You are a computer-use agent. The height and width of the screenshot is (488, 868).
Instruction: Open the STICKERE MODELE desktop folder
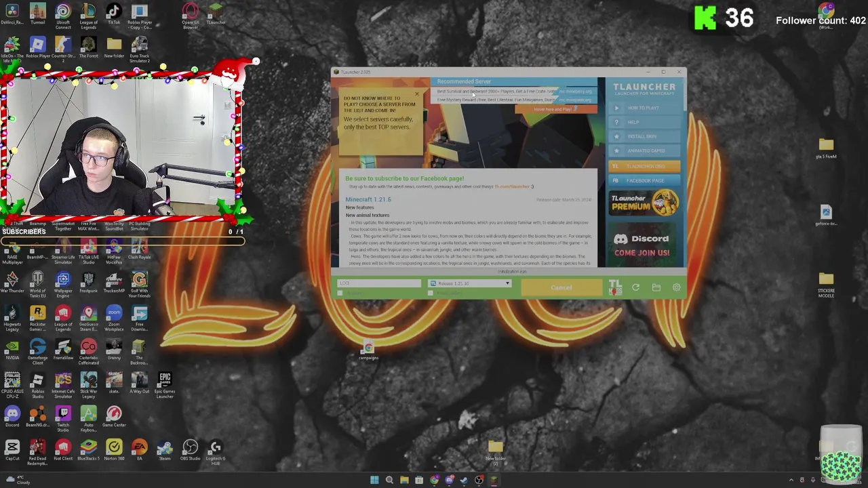pyautogui.click(x=826, y=285)
